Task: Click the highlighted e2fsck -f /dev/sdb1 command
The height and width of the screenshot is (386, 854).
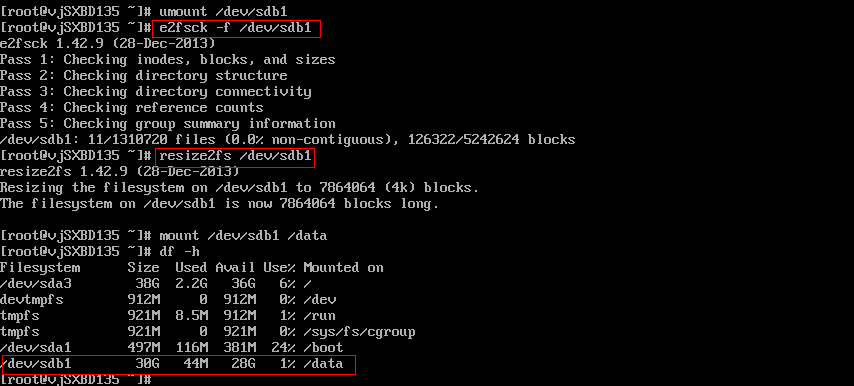Action: coord(236,28)
